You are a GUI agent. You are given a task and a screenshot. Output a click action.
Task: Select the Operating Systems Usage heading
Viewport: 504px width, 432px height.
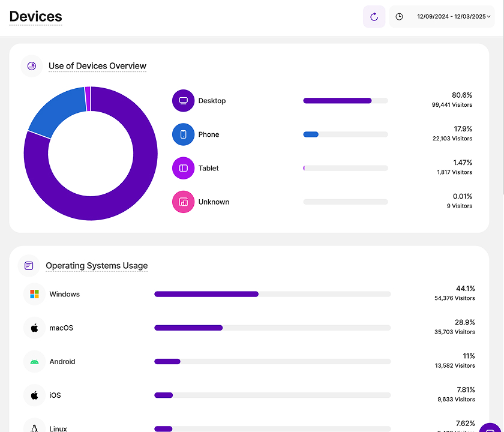point(97,266)
